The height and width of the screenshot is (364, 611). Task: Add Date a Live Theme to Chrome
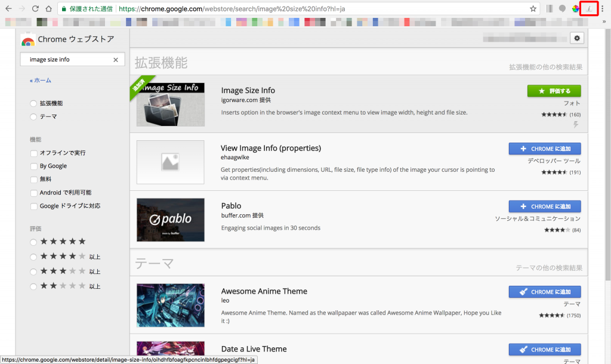(x=544, y=349)
